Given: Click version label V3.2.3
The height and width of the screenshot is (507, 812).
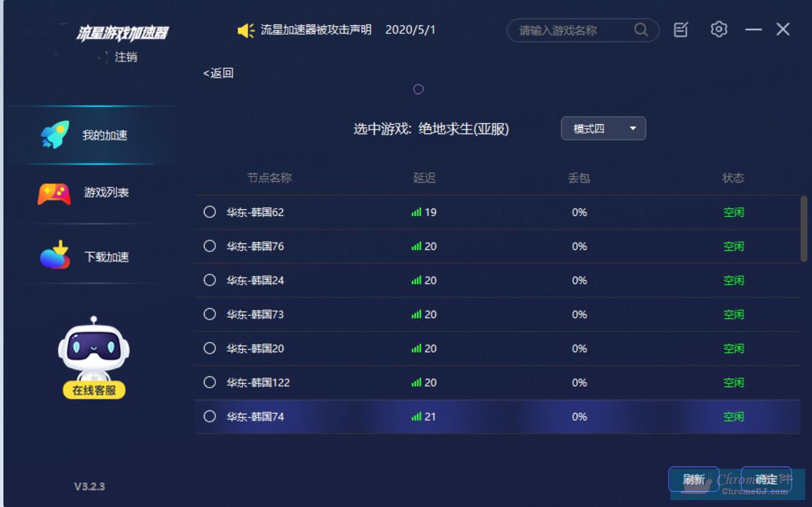Looking at the screenshot, I should click(89, 487).
